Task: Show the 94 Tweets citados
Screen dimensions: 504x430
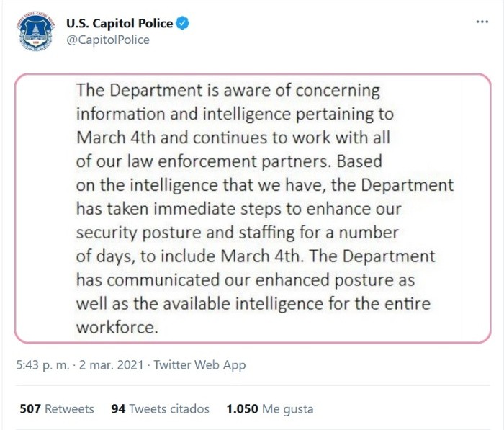Action: point(160,408)
